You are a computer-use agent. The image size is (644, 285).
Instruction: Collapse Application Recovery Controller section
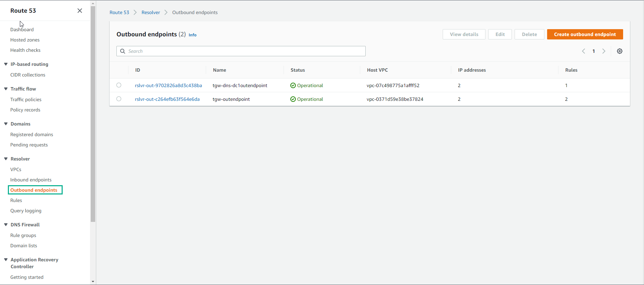(x=6, y=260)
